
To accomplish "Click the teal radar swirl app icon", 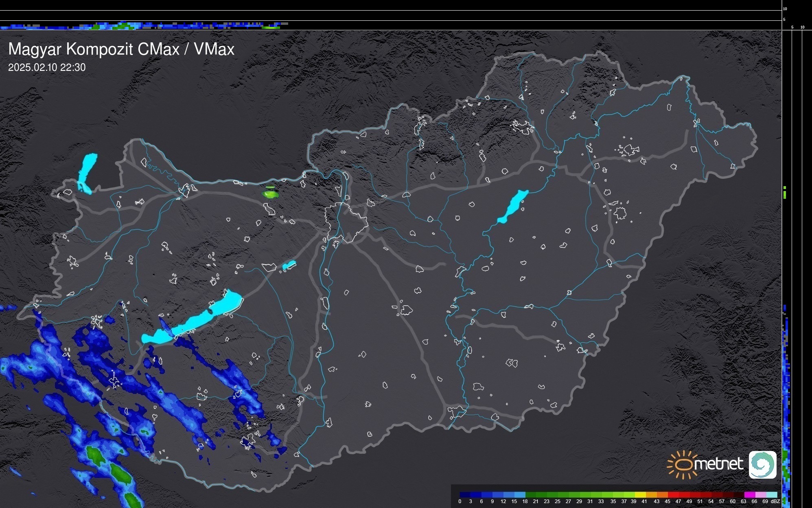I will pos(762,464).
